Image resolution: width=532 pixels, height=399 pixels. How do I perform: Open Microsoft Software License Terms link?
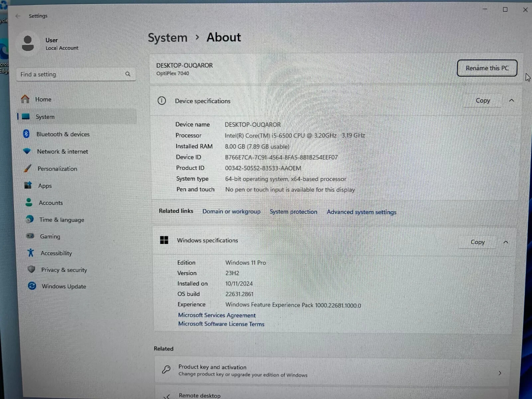[221, 324]
